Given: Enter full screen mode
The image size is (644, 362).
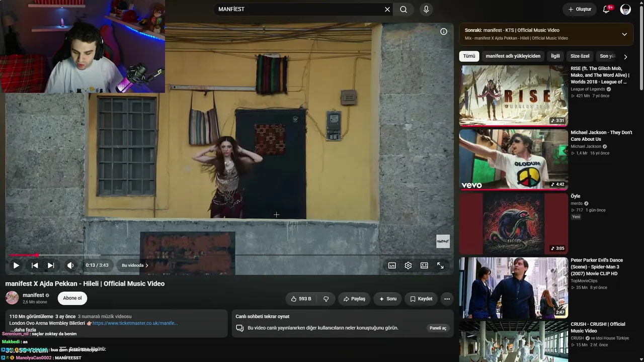Looking at the screenshot, I should 440,265.
